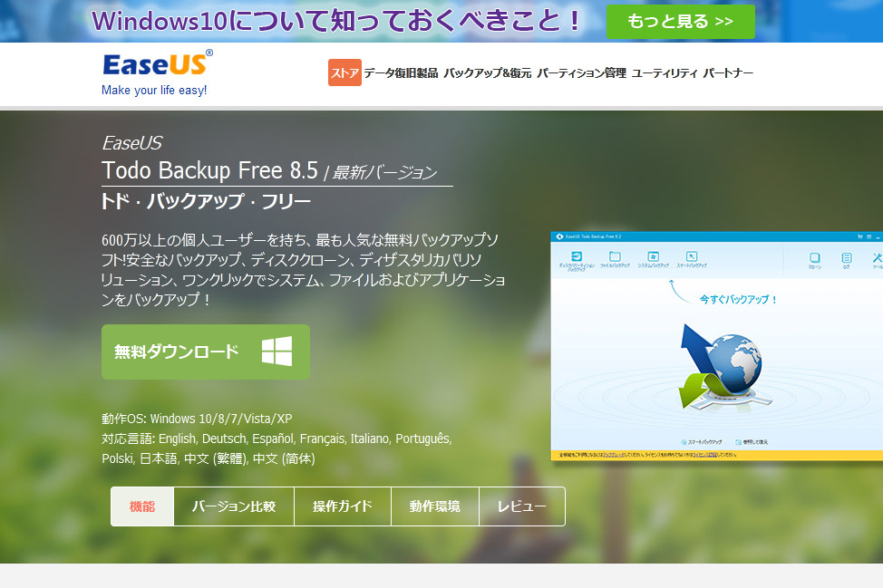
Task: Click the もっと見る >> banner button
Action: click(x=680, y=22)
